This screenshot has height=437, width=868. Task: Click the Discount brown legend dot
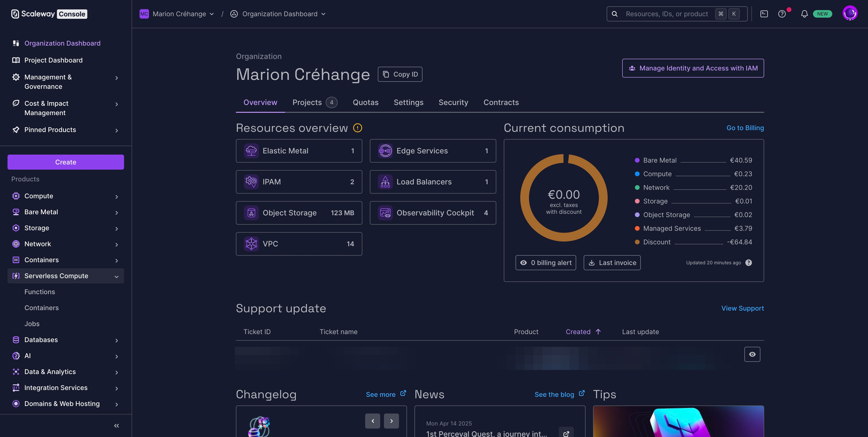[x=637, y=242]
